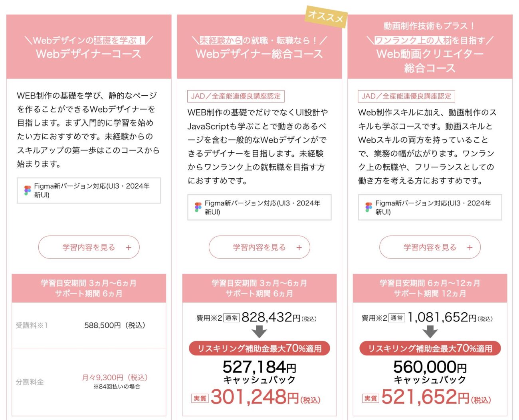Click plus icon in middle 学習内容を見る button

coord(299,248)
